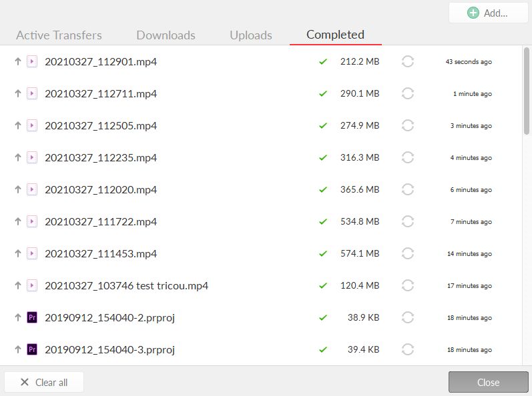Image resolution: width=532 pixels, height=396 pixels.
Task: Go to the Uploads tab
Action: point(251,35)
